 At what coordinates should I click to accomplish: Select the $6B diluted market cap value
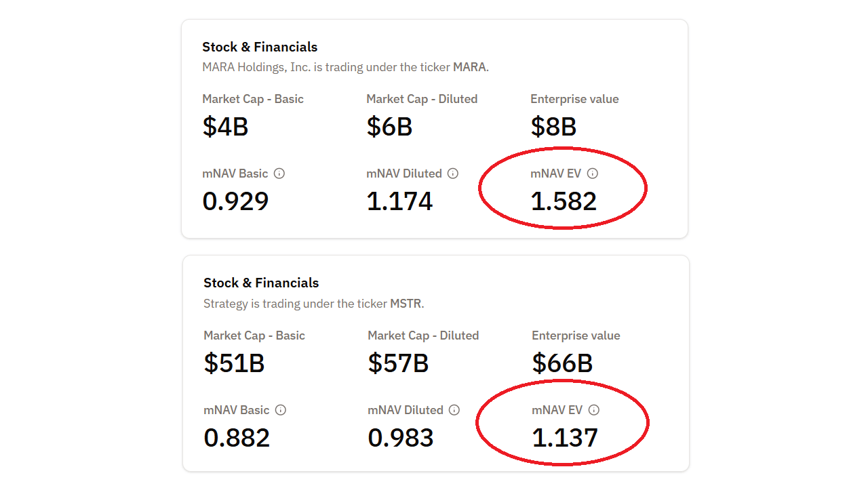[x=389, y=127]
